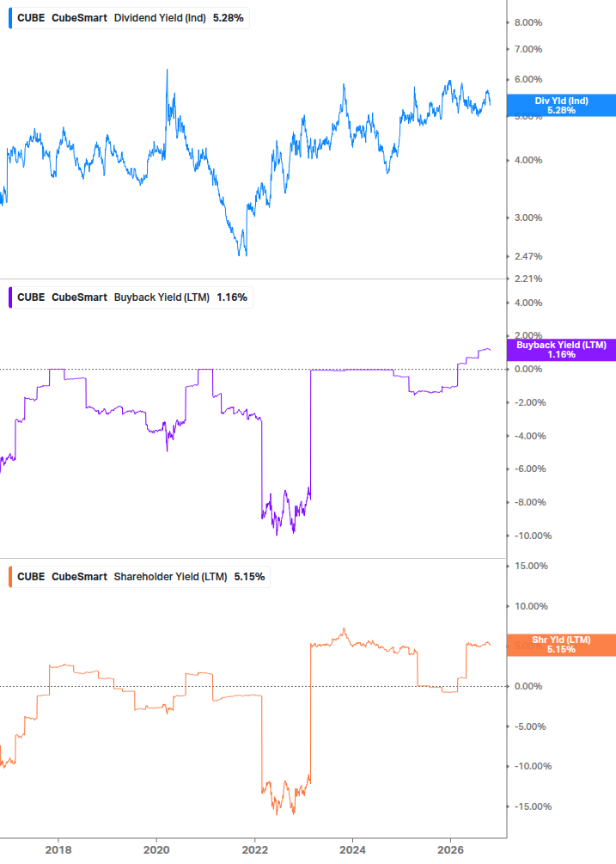Click the purple Buyback Yield (LTM) 1.16% axis tag
616x864 pixels.
pyautogui.click(x=561, y=350)
